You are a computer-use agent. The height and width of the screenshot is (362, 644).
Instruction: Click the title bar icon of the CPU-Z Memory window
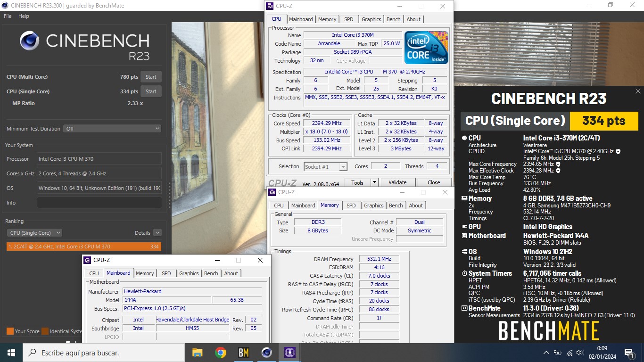coord(272,192)
